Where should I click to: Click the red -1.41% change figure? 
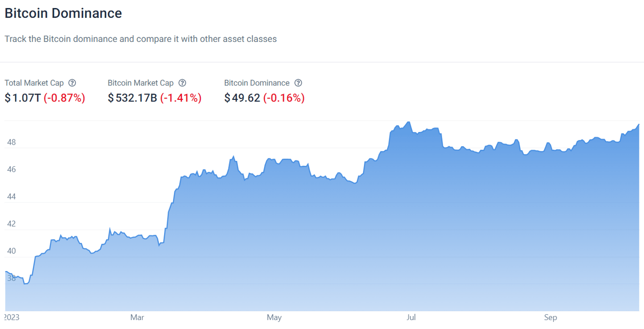pos(181,98)
